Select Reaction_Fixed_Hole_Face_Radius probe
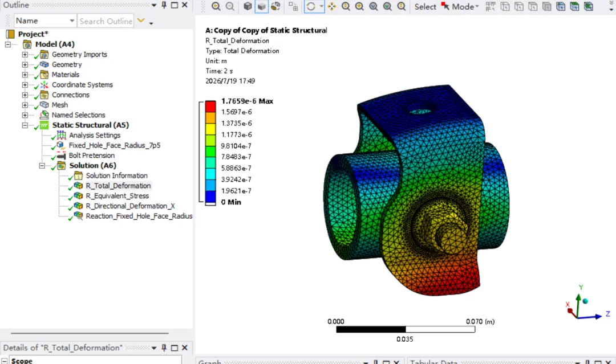The height and width of the screenshot is (364, 616). pos(139,216)
